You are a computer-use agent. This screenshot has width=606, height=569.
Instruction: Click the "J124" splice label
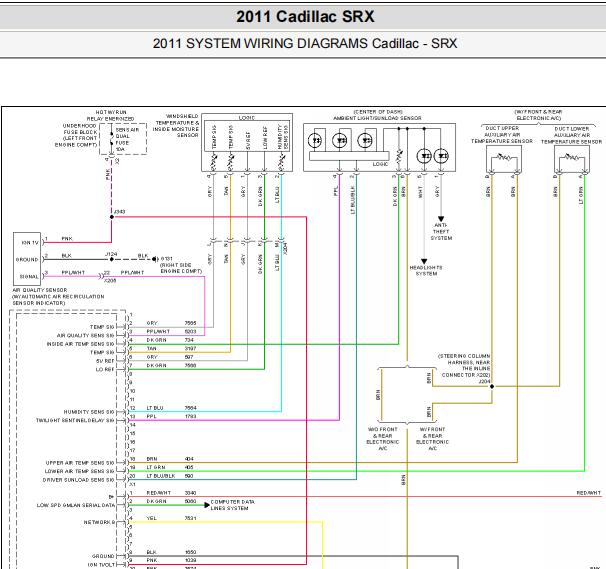point(111,254)
